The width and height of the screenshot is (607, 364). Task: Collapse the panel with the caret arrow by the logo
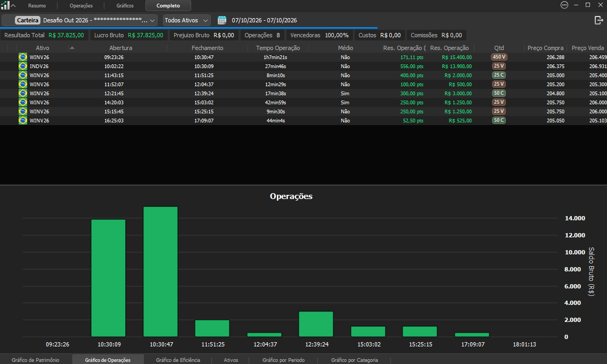point(13,5)
